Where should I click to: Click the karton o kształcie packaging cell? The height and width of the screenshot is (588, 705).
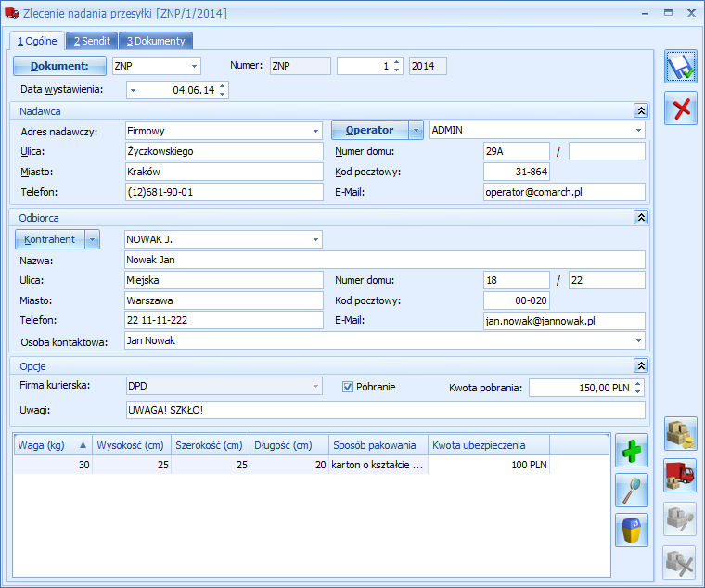point(378,465)
